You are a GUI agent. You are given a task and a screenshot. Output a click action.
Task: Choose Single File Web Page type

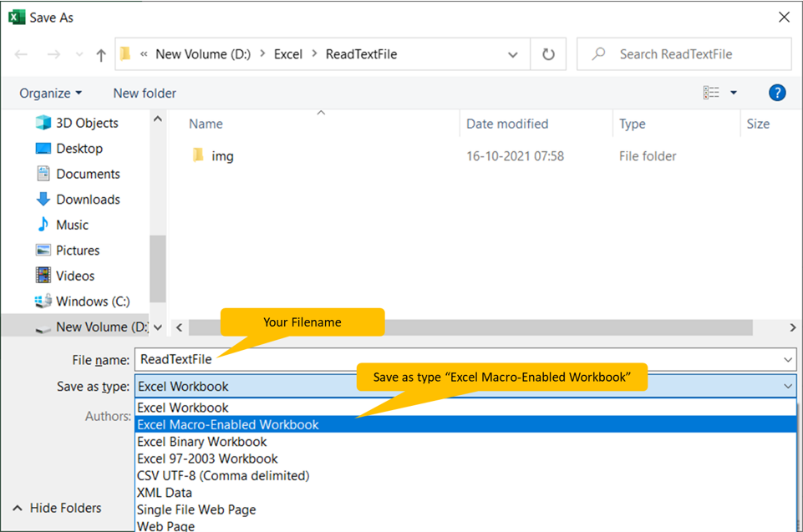pyautogui.click(x=465, y=509)
